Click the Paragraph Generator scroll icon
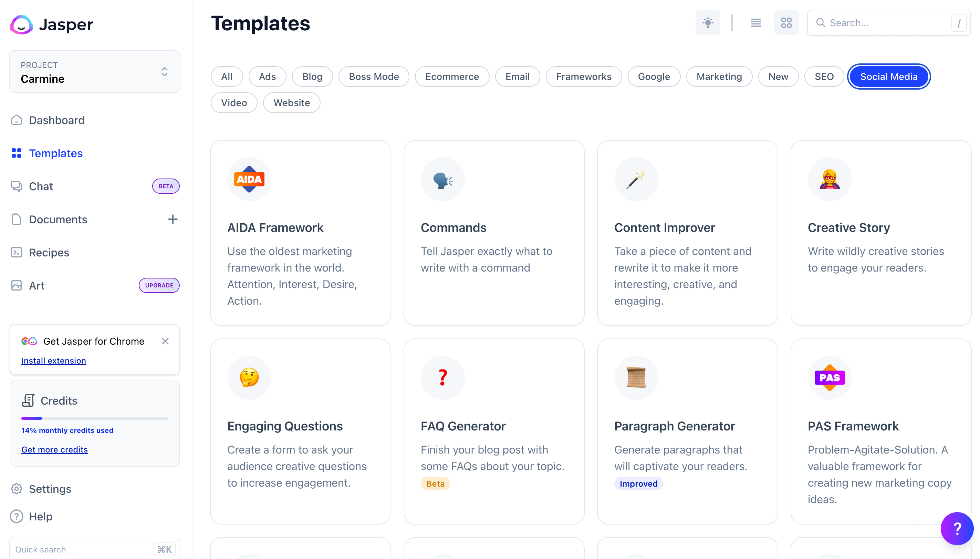Image resolution: width=980 pixels, height=559 pixels. pos(636,377)
